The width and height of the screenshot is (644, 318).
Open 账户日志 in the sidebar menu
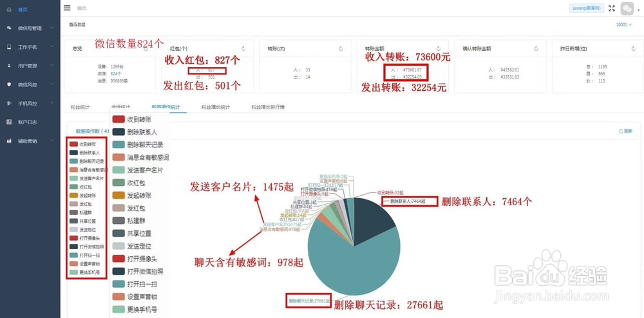28,122
